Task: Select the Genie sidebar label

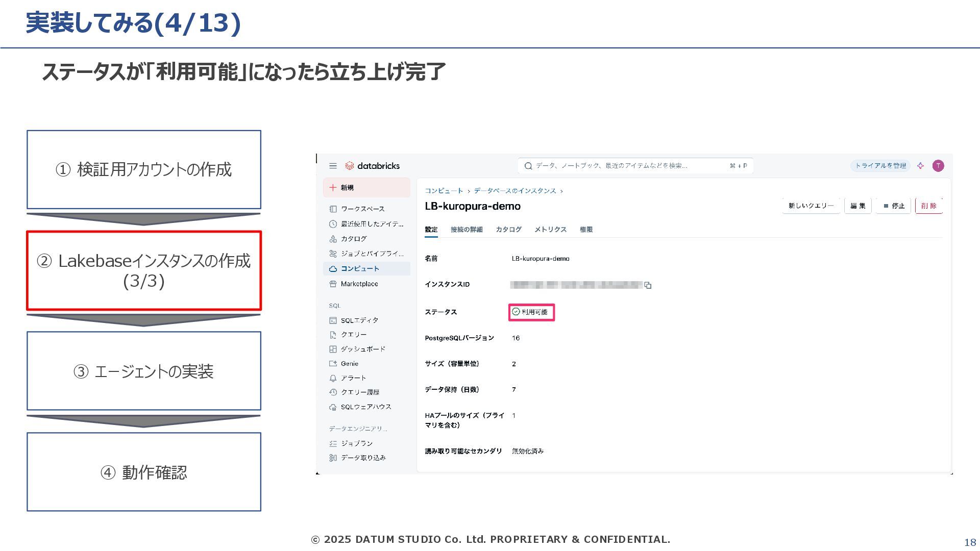Action: [350, 364]
